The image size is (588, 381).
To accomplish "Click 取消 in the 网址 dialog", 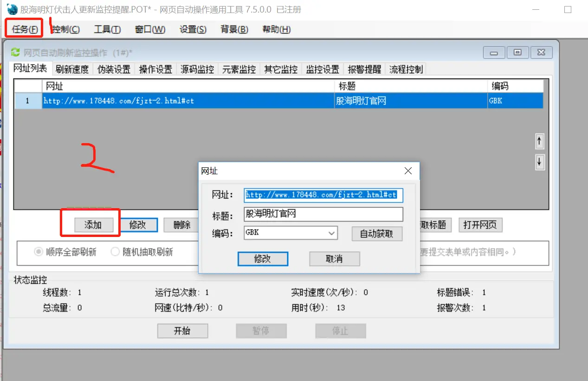I will pyautogui.click(x=334, y=259).
